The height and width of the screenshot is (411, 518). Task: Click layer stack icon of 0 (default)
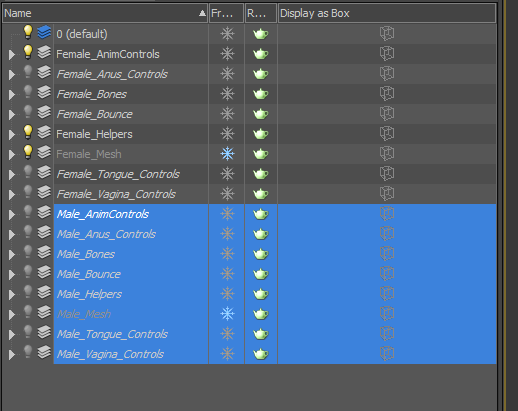click(x=44, y=32)
